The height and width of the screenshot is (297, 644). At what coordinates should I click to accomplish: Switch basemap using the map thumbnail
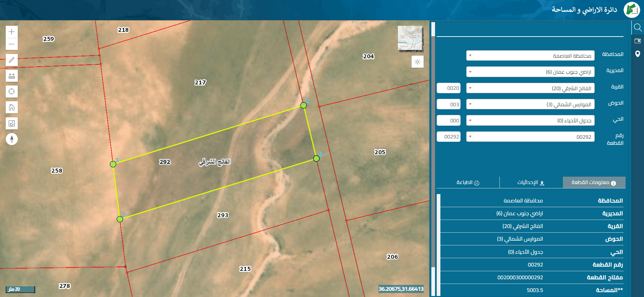(410, 39)
